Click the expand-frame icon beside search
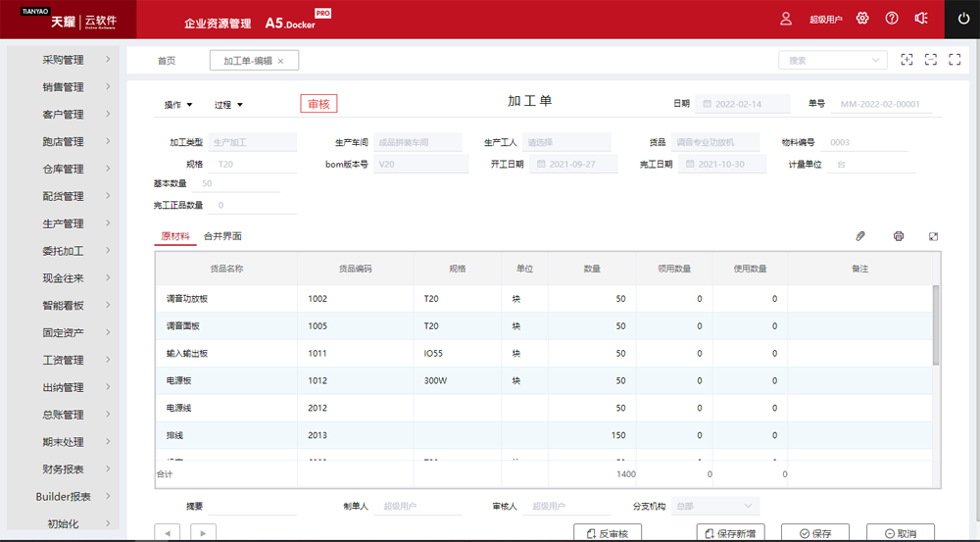 [906, 60]
